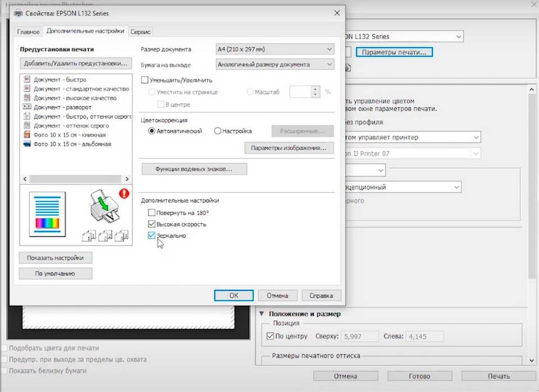Click the 'По умолчанию' button
Viewport: 539px width, 392px height.
(56, 274)
